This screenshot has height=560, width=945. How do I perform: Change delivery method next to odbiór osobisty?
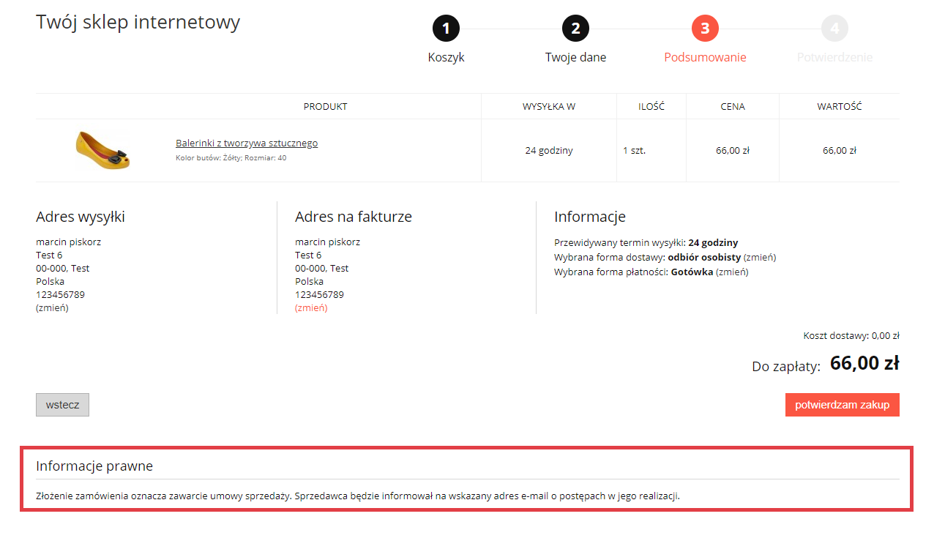point(759,258)
